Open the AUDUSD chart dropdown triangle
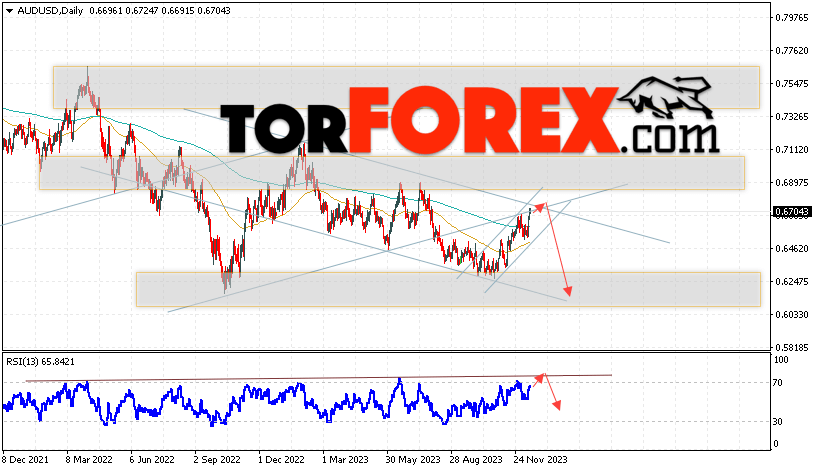The height and width of the screenshot is (471, 816). click(x=9, y=10)
